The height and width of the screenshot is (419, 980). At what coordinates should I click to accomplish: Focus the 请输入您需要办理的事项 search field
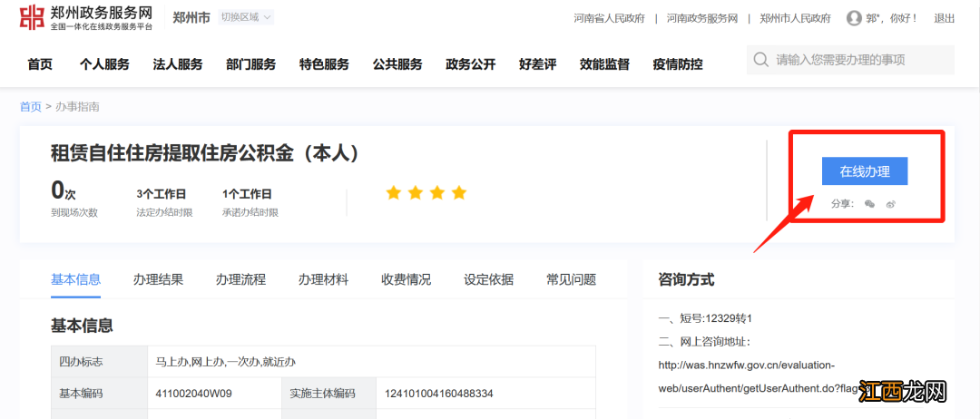(x=850, y=60)
